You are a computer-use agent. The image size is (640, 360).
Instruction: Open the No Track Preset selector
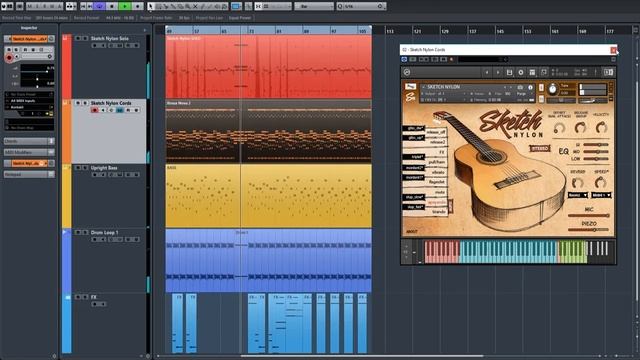[x=29, y=94]
